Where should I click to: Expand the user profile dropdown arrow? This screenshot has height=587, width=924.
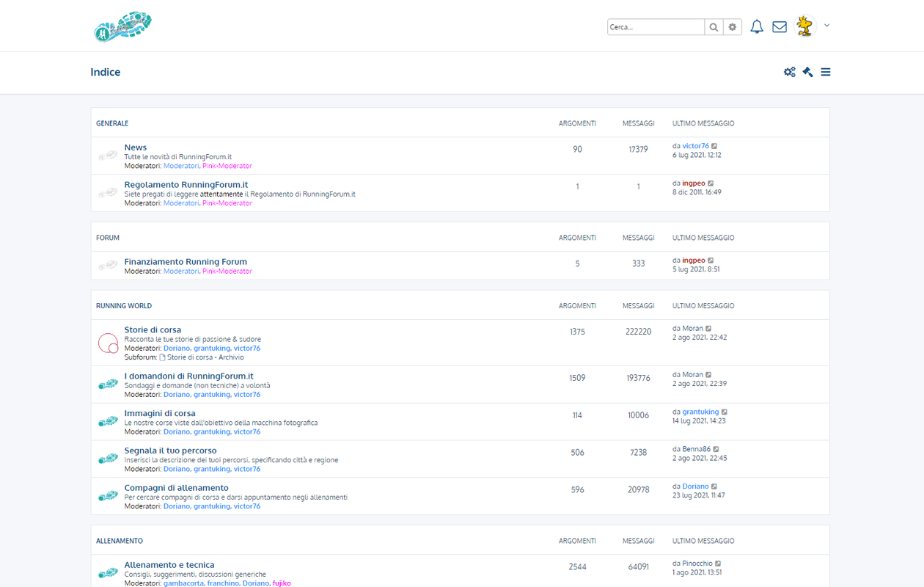(x=826, y=26)
